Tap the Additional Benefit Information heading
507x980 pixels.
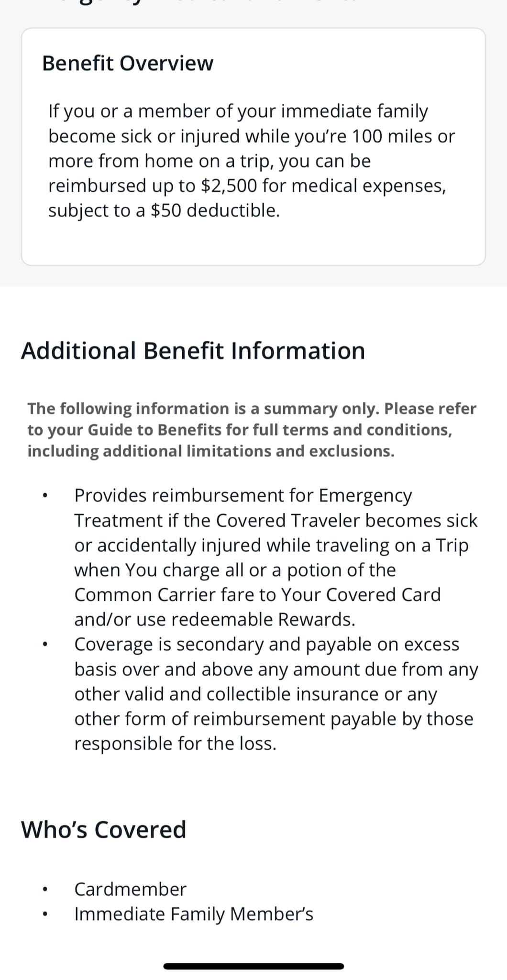(193, 351)
